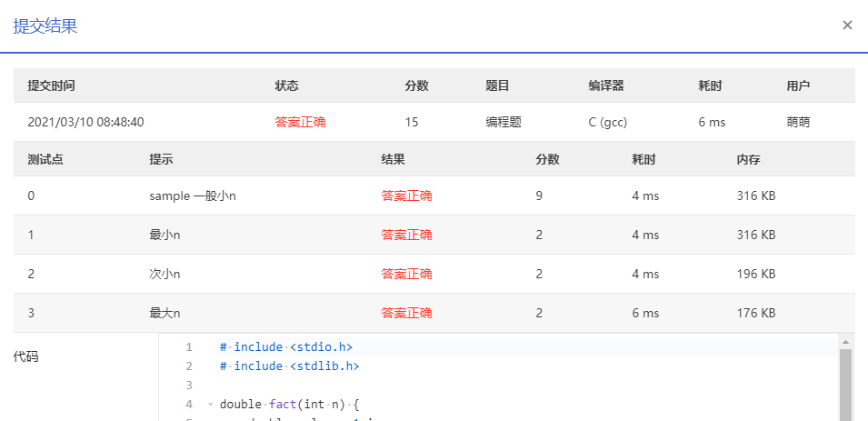The image size is (868, 421).
Task: Click the 提交时间 column header
Action: tap(52, 85)
